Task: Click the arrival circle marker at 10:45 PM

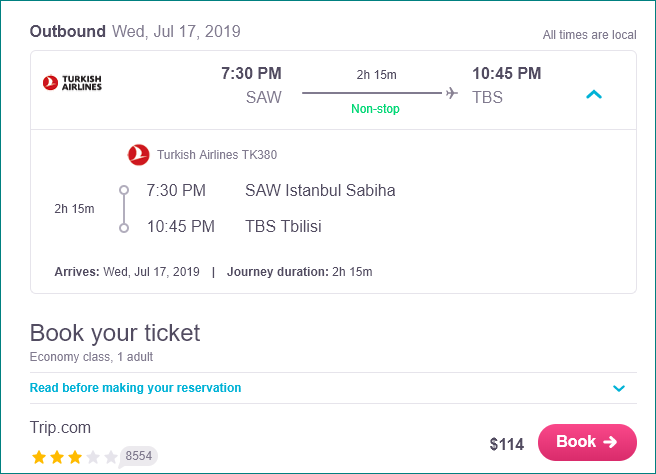Action: 124,228
